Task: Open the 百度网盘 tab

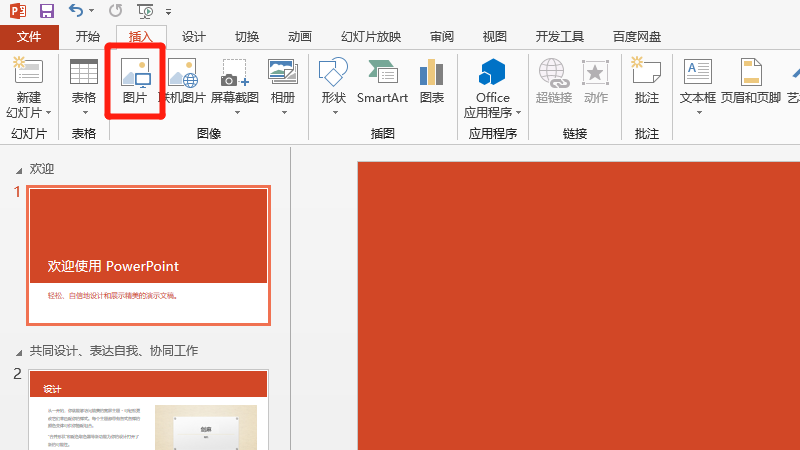Action: [x=637, y=37]
